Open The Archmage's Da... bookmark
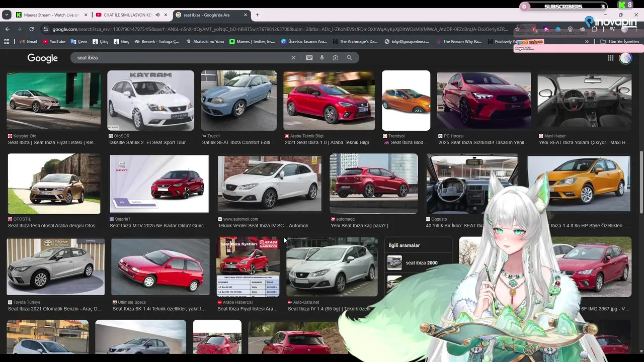Viewport: 644px width, 362px height. point(355,42)
